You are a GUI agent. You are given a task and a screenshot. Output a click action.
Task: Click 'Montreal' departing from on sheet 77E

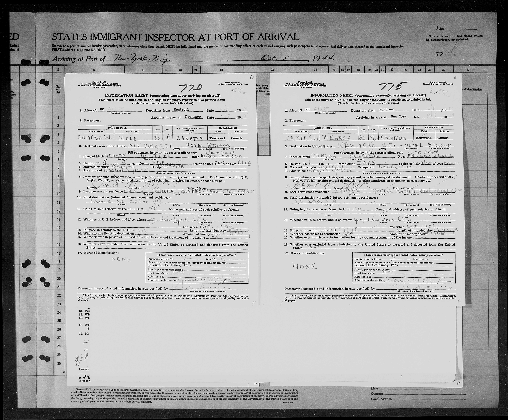coord(387,109)
